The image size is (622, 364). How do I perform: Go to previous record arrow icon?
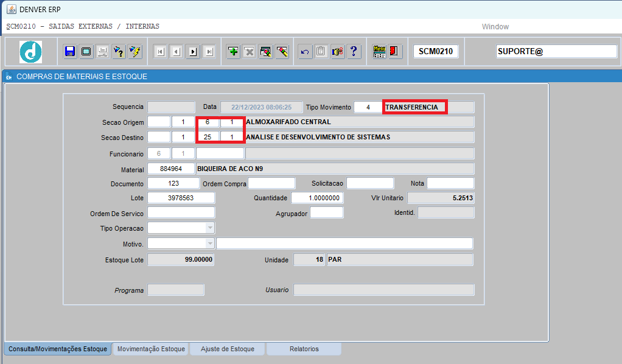pos(176,52)
